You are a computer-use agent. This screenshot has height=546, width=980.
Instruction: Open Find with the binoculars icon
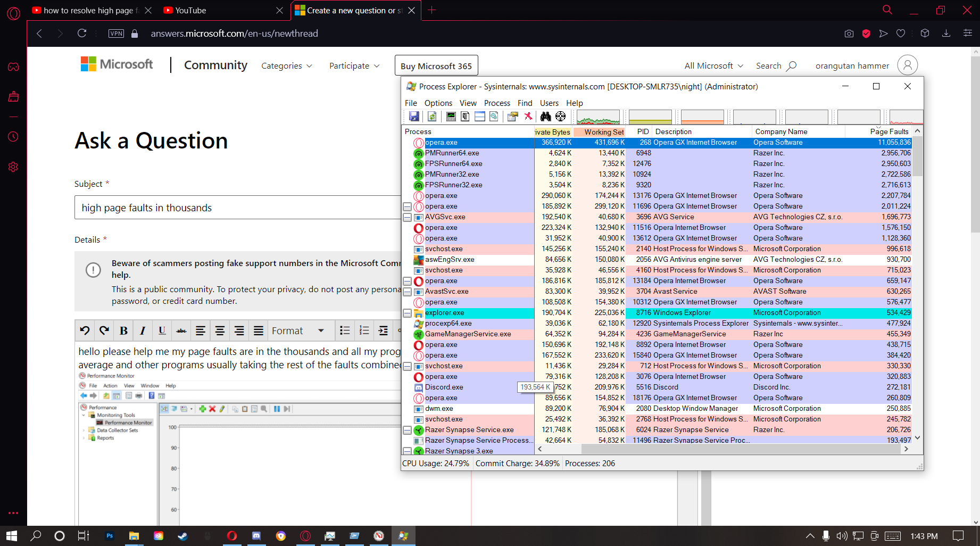coord(545,117)
